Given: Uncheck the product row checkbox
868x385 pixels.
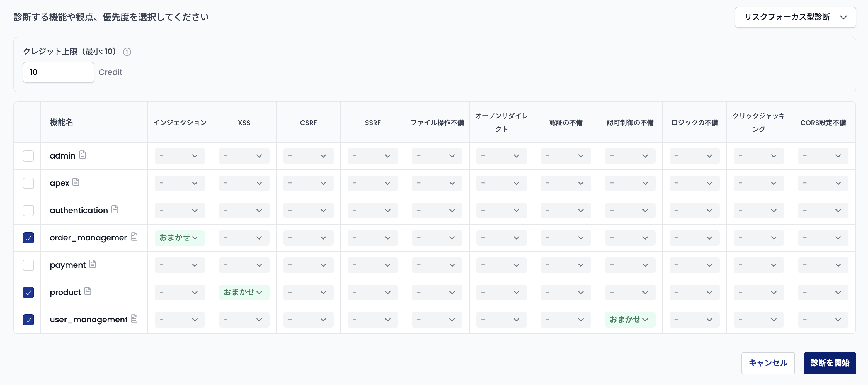Looking at the screenshot, I should pos(29,292).
